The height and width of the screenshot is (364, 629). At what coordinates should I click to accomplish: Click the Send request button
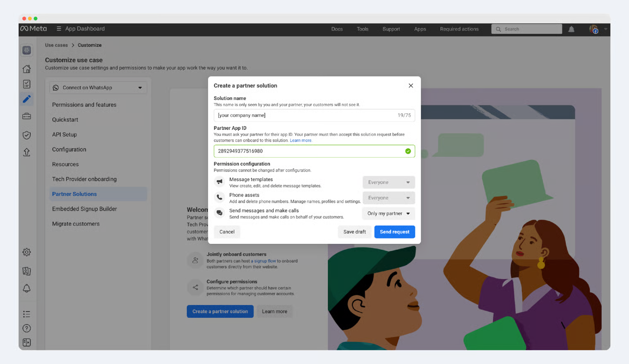point(394,232)
